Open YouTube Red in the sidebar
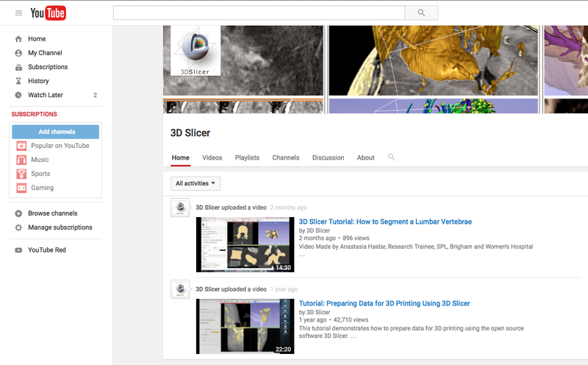This screenshot has width=588, height=365. [47, 250]
